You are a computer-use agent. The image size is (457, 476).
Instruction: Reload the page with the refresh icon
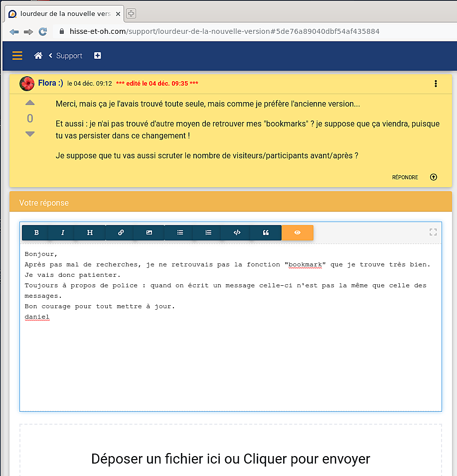[43, 31]
